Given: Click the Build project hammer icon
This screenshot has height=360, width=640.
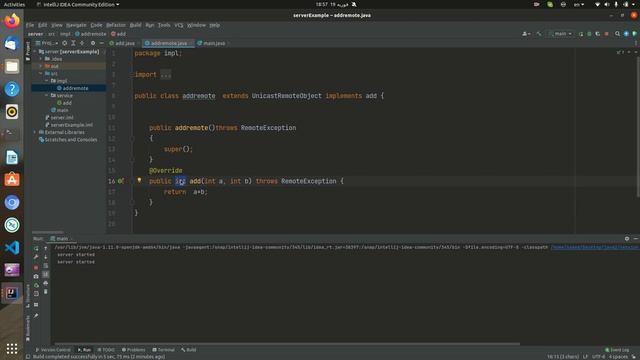Looking at the screenshot, I should coord(539,34).
